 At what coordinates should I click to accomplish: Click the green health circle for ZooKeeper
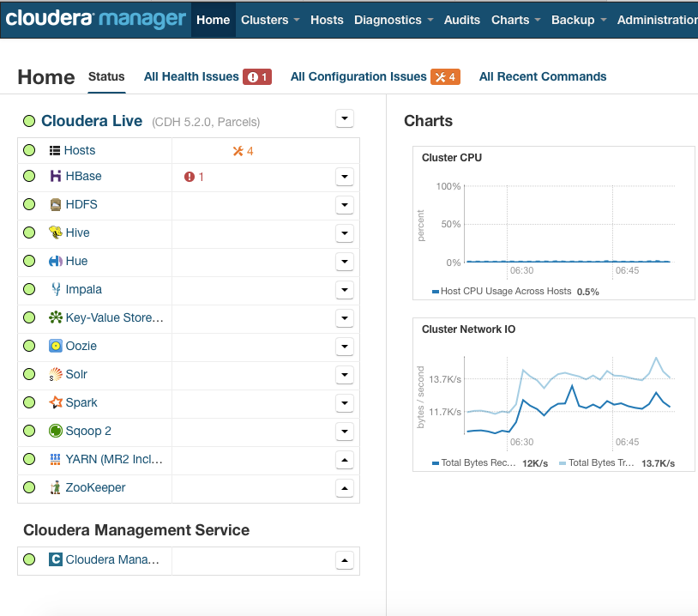(x=29, y=487)
